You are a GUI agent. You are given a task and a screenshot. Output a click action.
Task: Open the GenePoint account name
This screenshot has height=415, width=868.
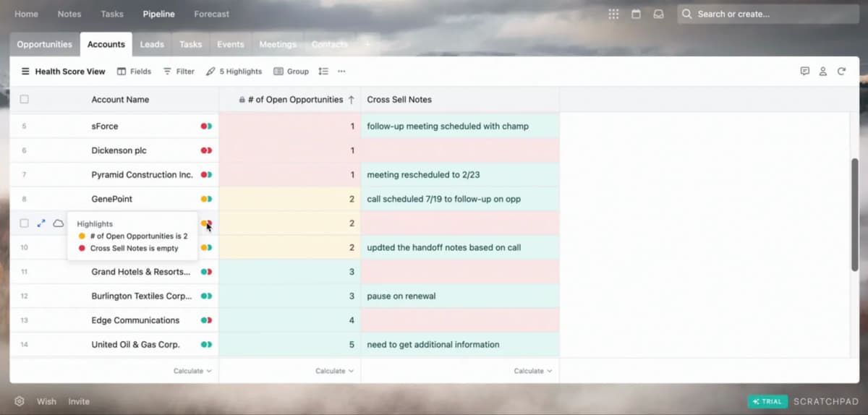[x=112, y=199]
